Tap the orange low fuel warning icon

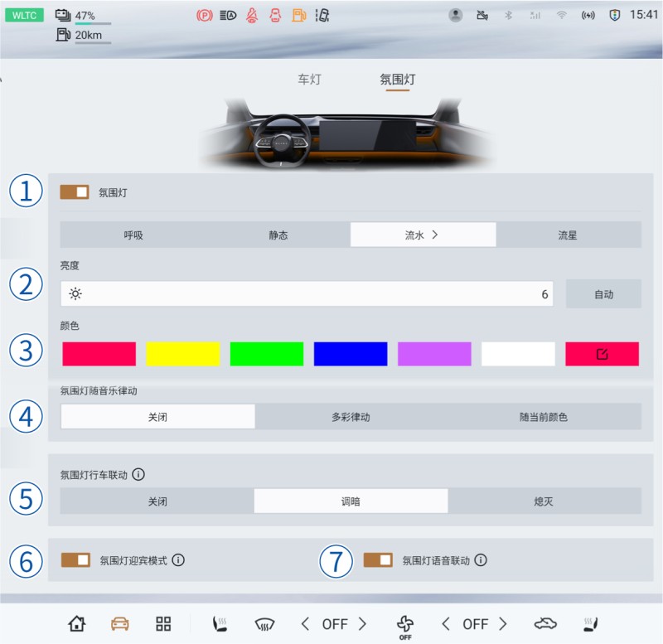299,16
